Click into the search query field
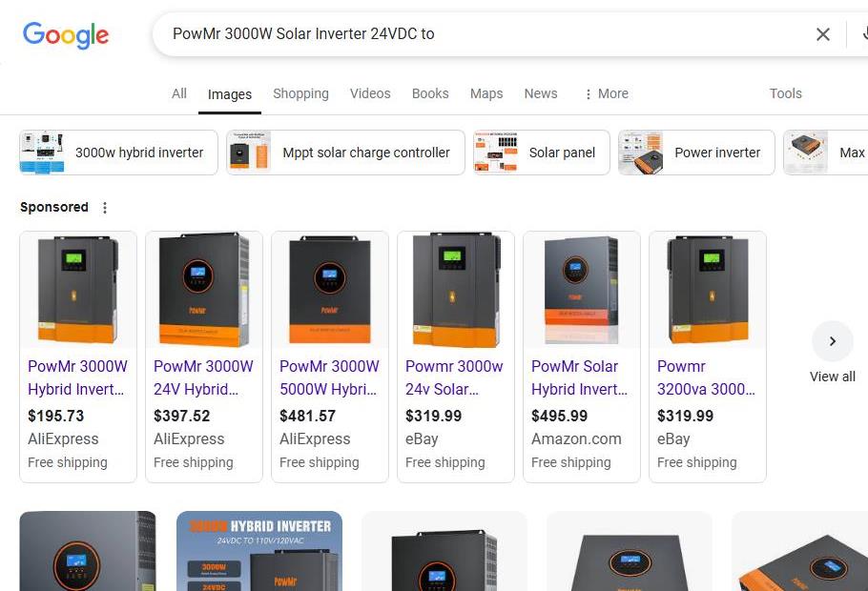 pos(487,33)
